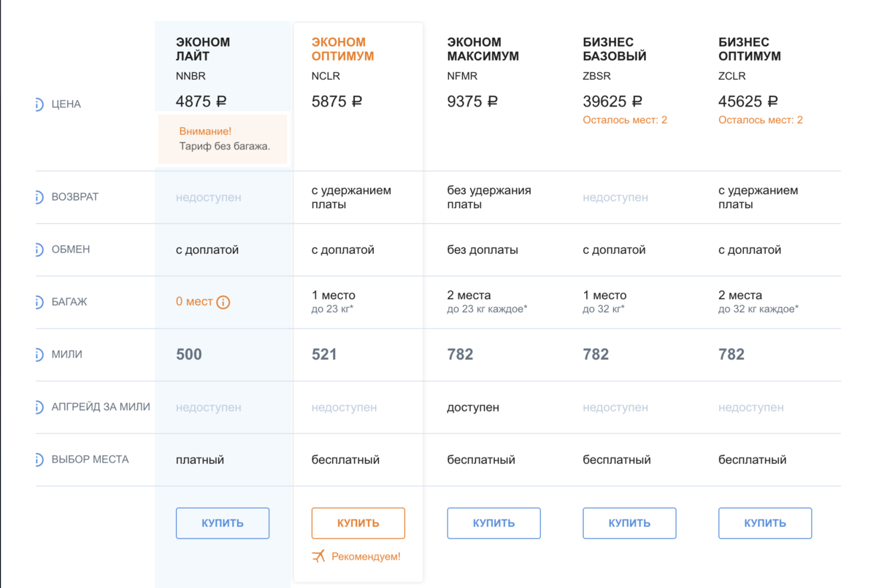Click airplane icon beside Рекомендуем
Screen dimensions: 876x588
click(318, 557)
